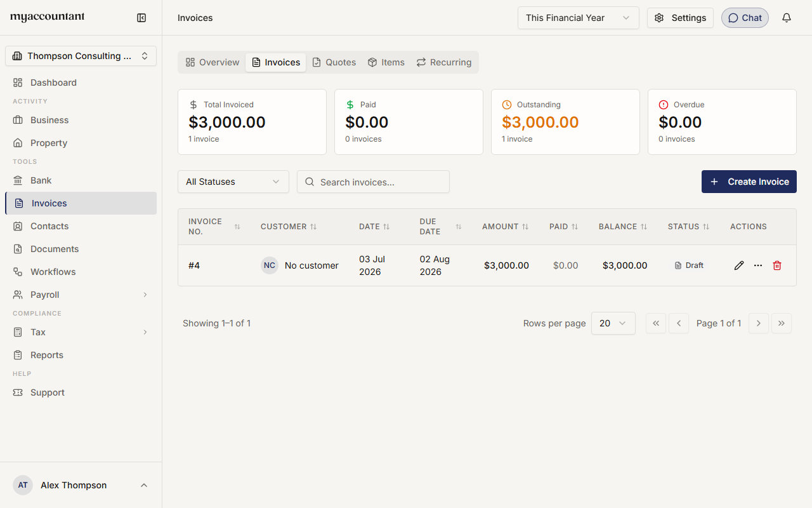
Task: Sort by Status column arrows
Action: (706, 227)
